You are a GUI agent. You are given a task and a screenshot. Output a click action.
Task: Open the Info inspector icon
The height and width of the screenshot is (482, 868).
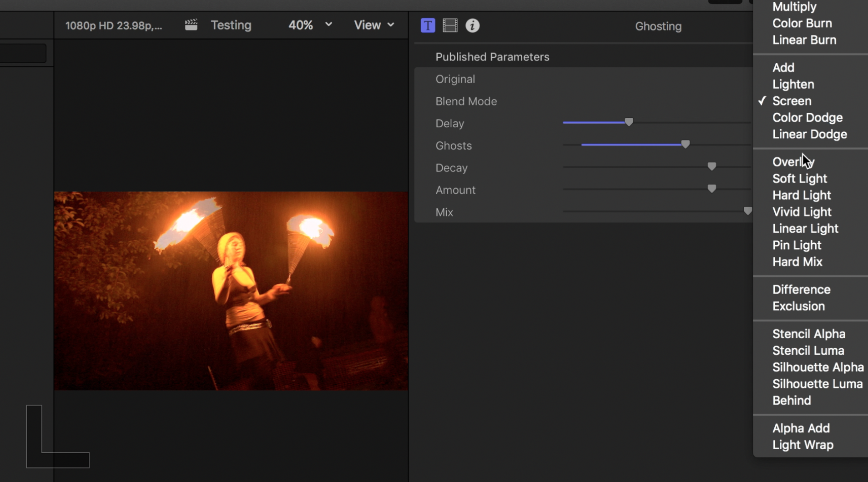point(472,25)
